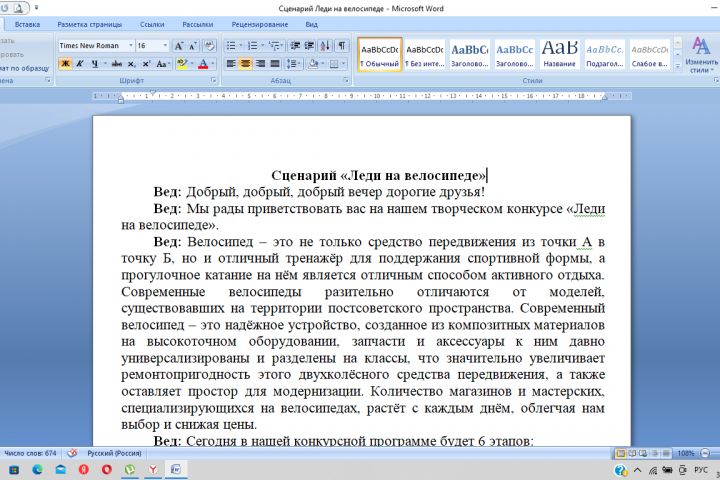Open highlight color dropdown arrow

click(x=192, y=64)
